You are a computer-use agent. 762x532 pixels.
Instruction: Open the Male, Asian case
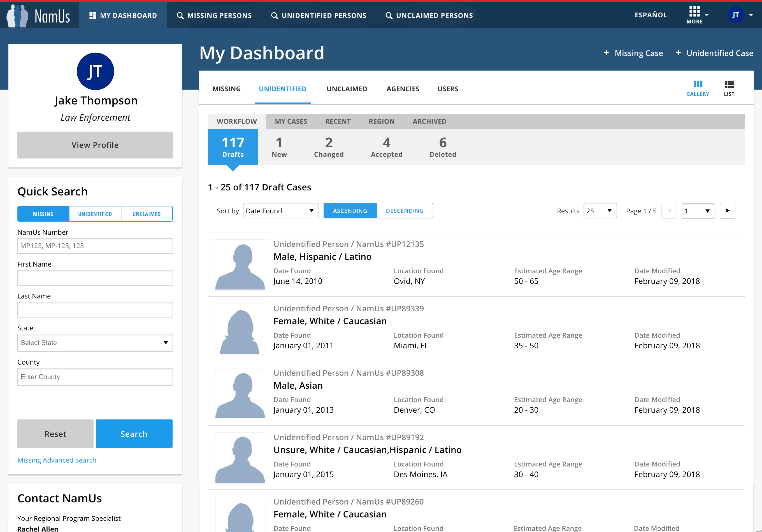tap(298, 385)
